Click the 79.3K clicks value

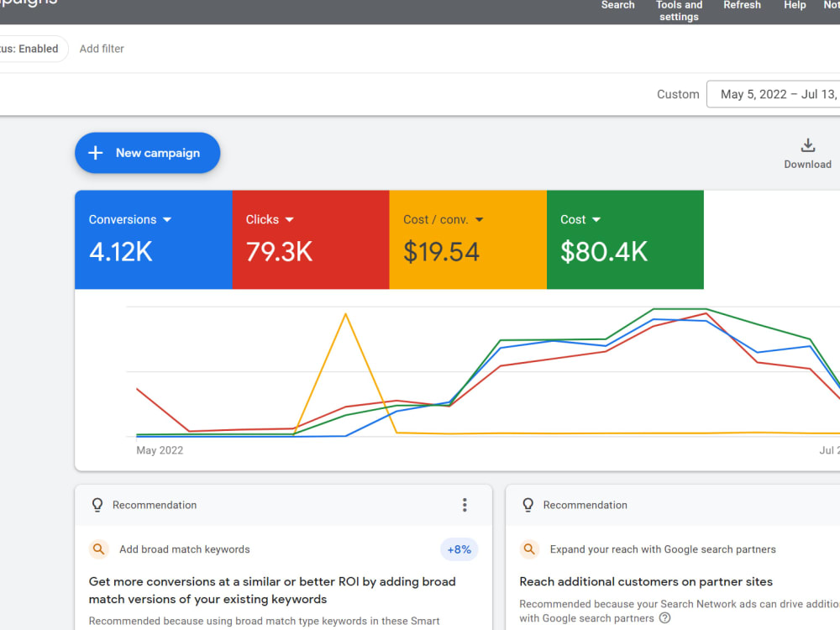coord(279,252)
